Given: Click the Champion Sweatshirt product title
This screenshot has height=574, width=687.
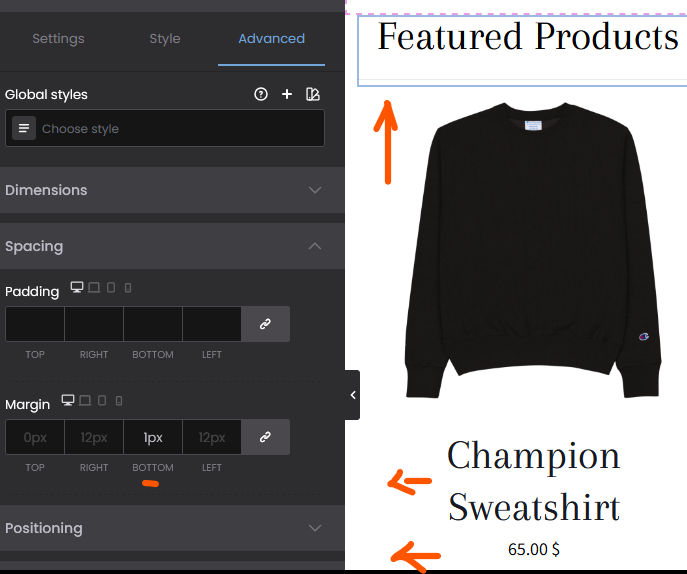Looking at the screenshot, I should (534, 481).
